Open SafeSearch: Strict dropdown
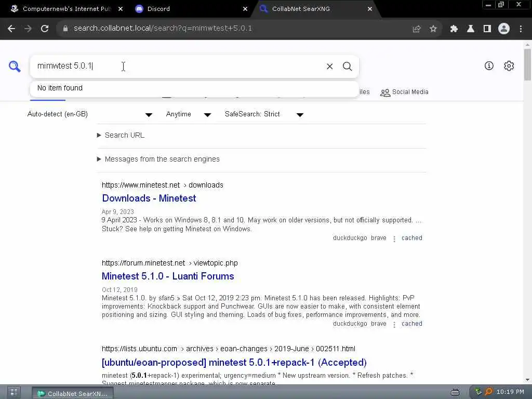The width and height of the screenshot is (532, 399). (x=264, y=114)
